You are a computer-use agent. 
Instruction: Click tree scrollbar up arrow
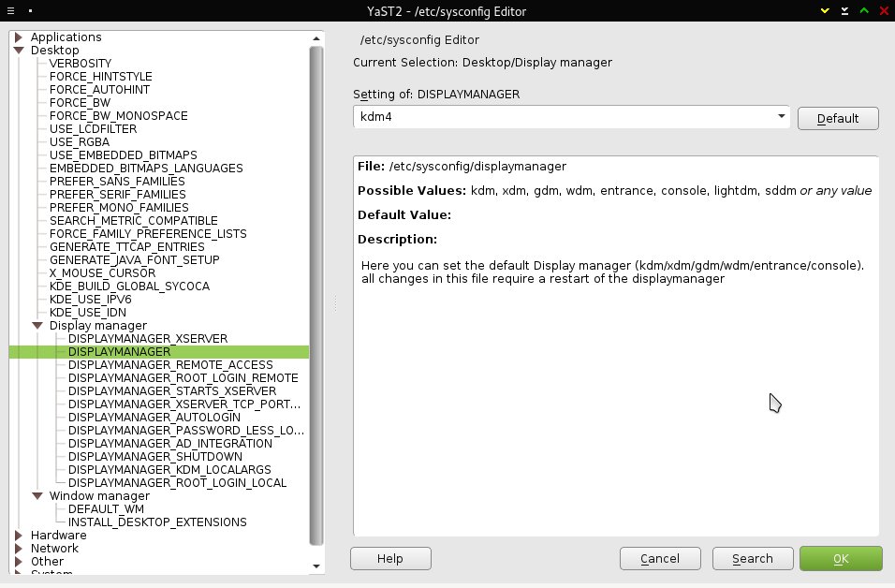pos(316,38)
